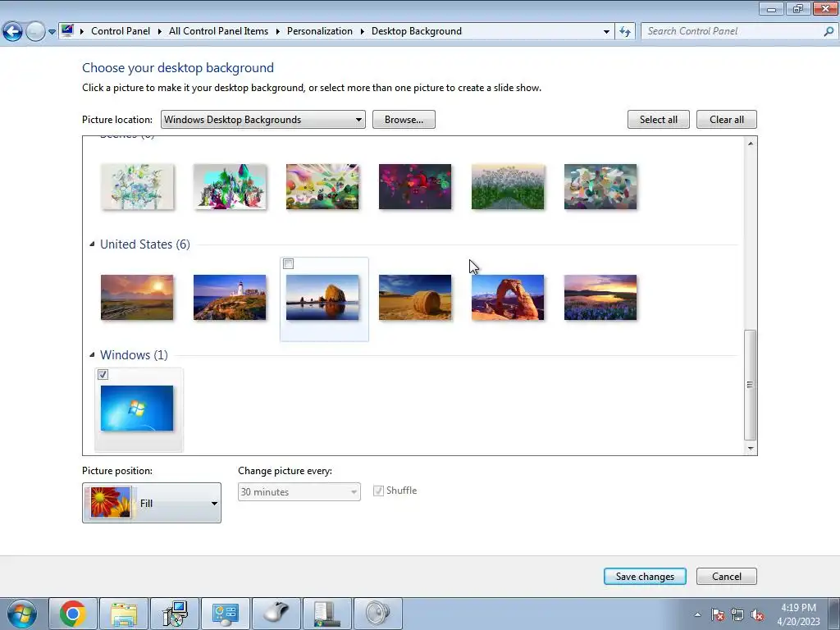Image resolution: width=840 pixels, height=630 pixels.
Task: Open recent pages dropdown beside Forward arrow
Action: point(52,32)
